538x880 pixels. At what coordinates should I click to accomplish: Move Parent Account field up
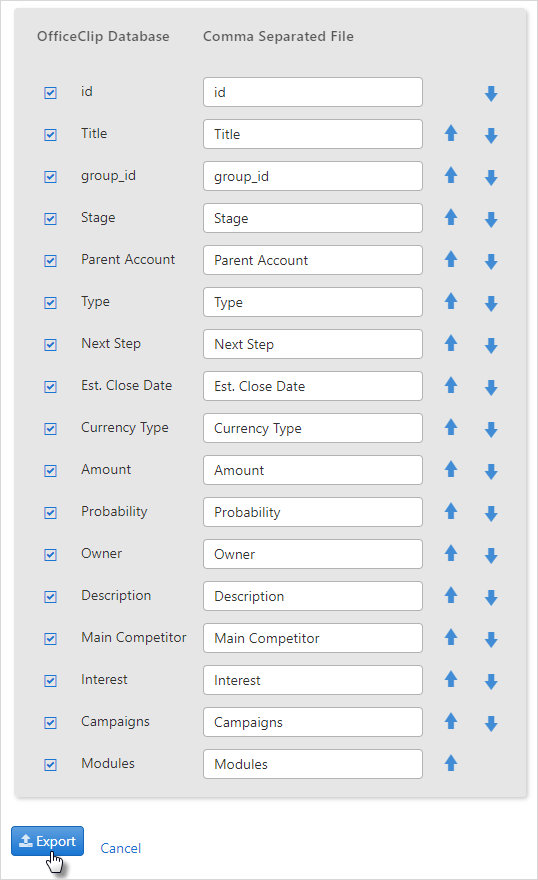451,259
